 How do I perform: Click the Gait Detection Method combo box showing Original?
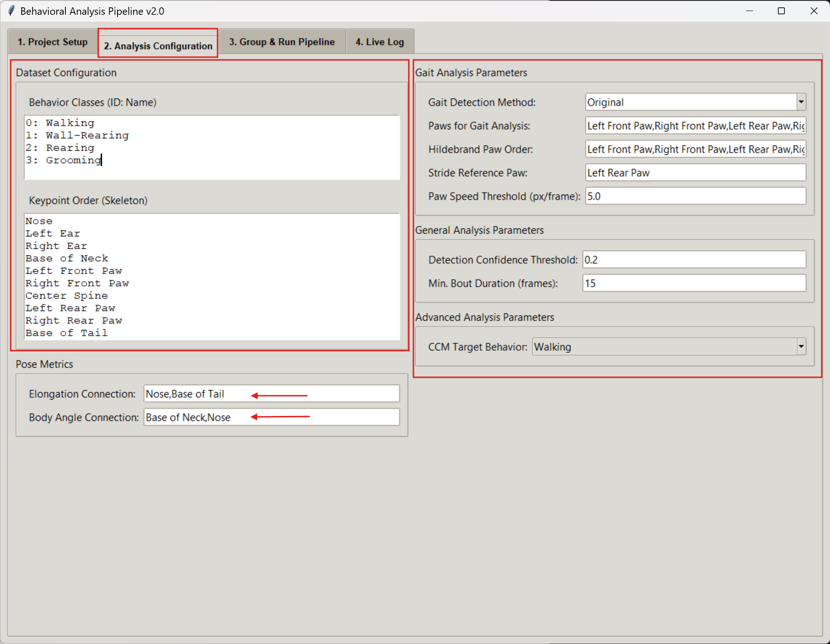point(690,102)
